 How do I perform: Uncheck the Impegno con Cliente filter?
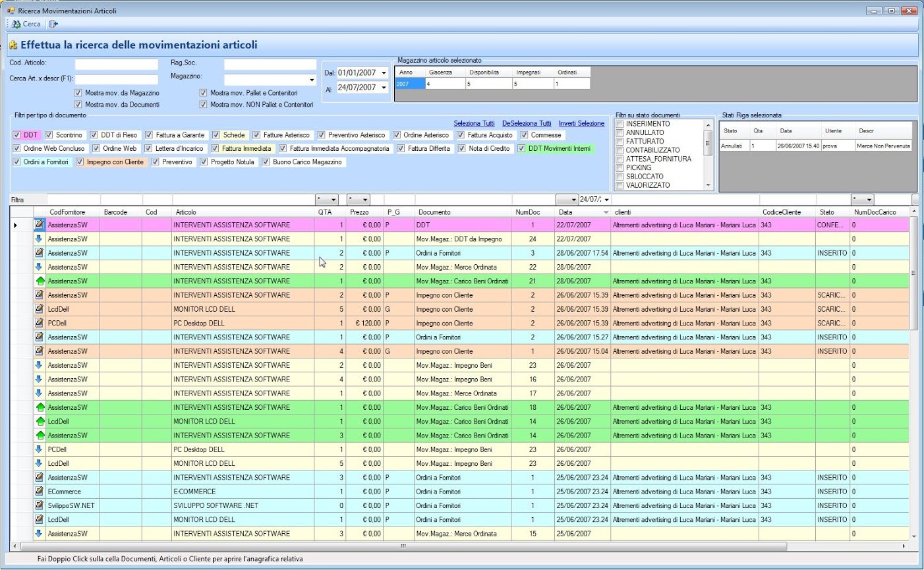click(80, 162)
